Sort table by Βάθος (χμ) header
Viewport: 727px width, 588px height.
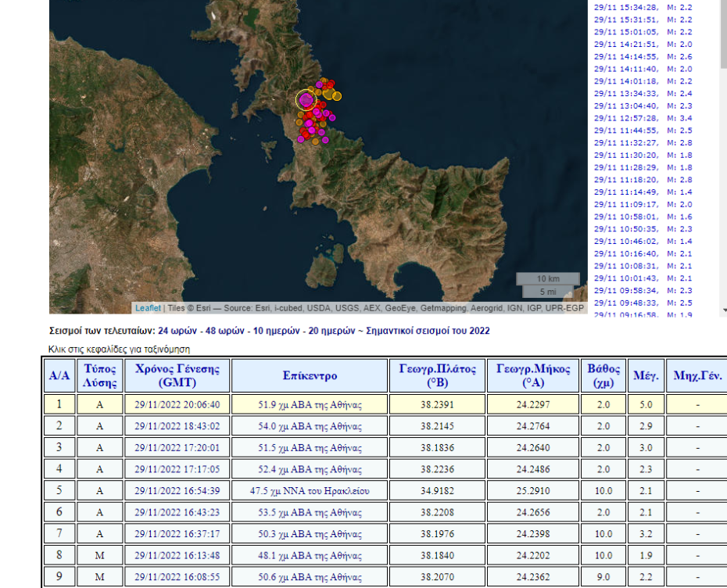[x=603, y=375]
